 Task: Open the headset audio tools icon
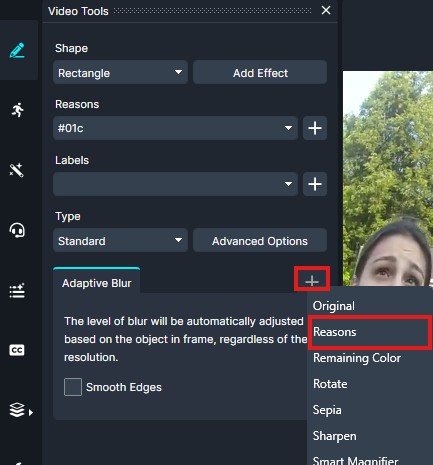pos(17,230)
